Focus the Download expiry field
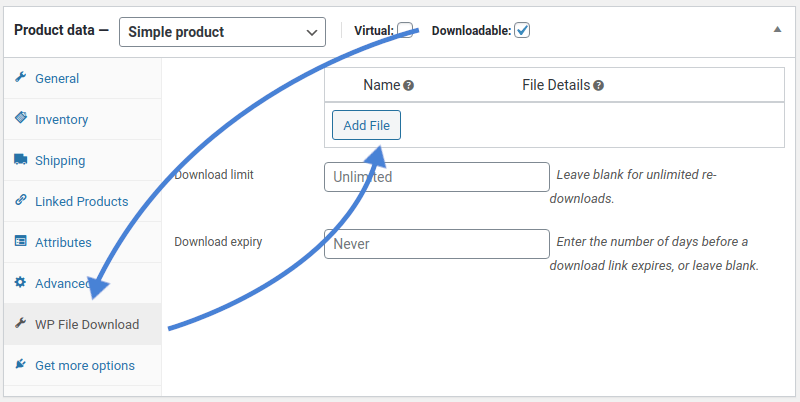 pos(437,244)
